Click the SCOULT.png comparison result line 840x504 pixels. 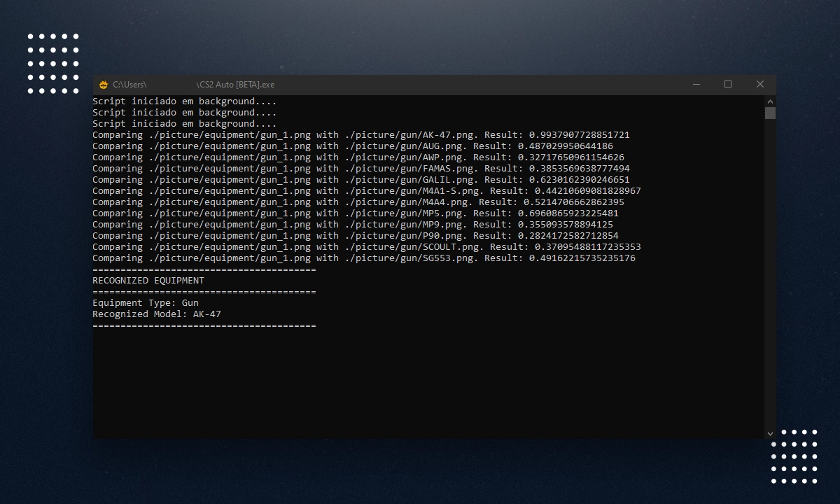coord(367,247)
